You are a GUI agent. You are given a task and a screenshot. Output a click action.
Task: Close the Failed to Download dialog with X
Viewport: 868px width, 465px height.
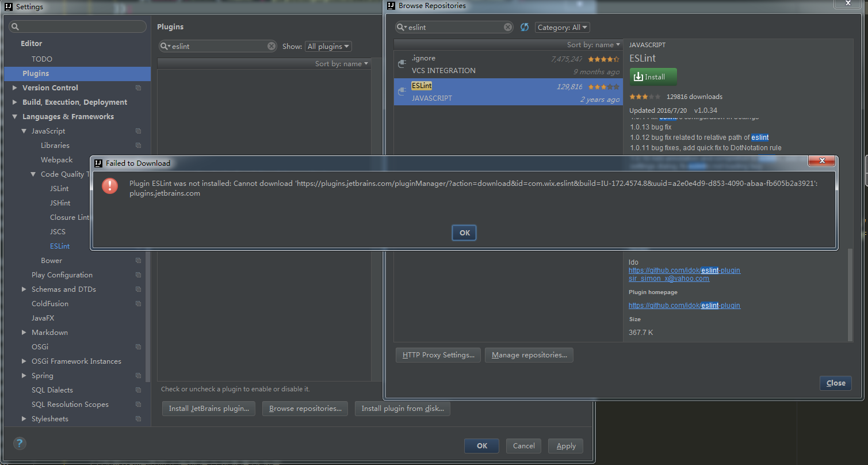coord(821,161)
